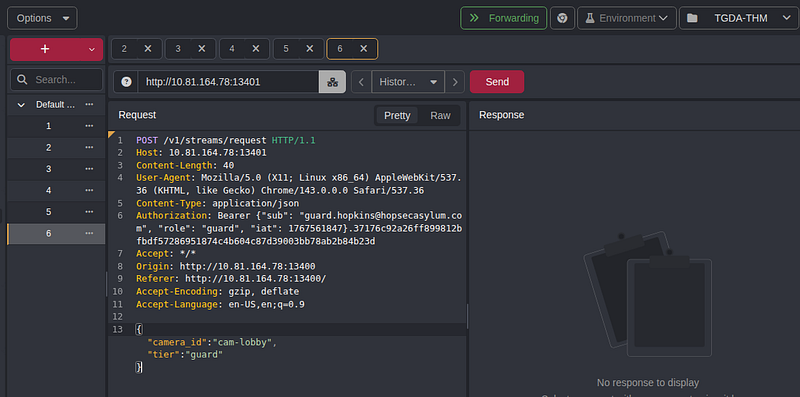Close tab 4 with its X
Image resolution: width=800 pixels, height=397 pixels.
pos(256,49)
